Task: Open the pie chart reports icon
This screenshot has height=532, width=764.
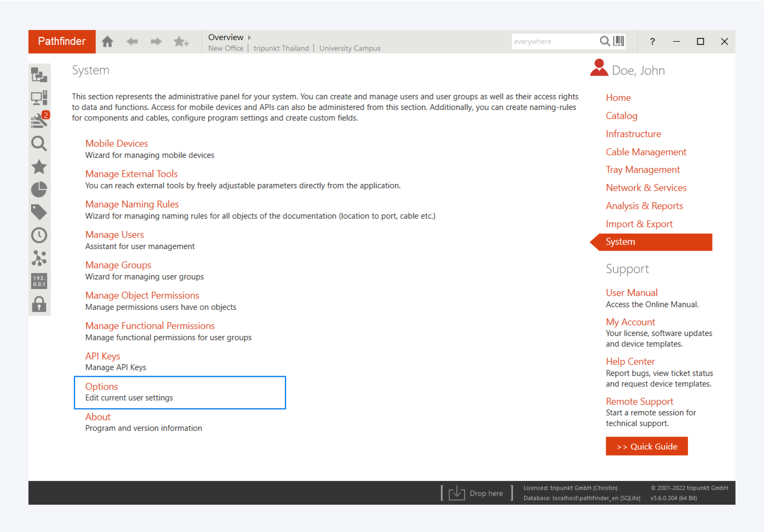Action: [39, 190]
